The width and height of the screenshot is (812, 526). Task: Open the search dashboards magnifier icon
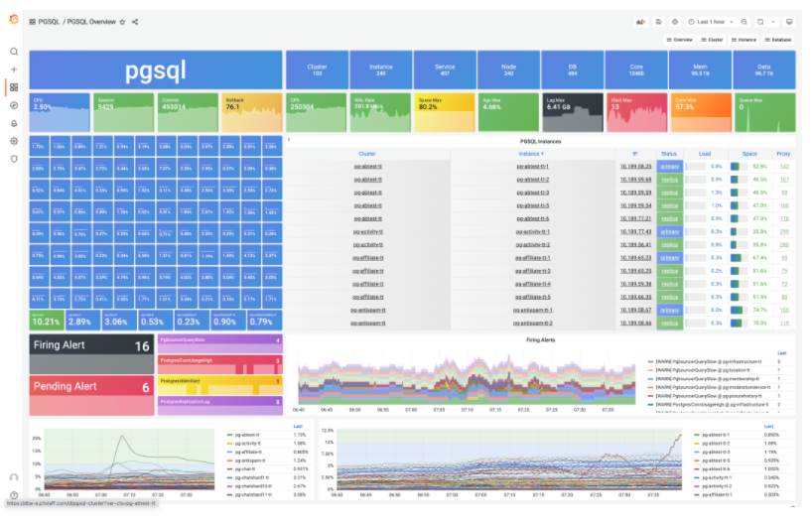pyautogui.click(x=14, y=52)
